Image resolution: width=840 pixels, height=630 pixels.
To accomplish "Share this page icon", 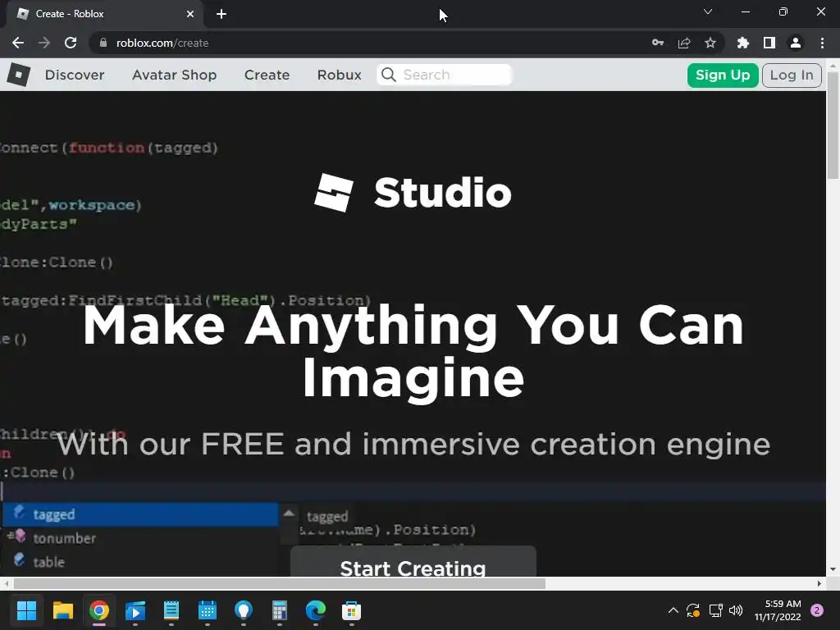I will (x=684, y=43).
